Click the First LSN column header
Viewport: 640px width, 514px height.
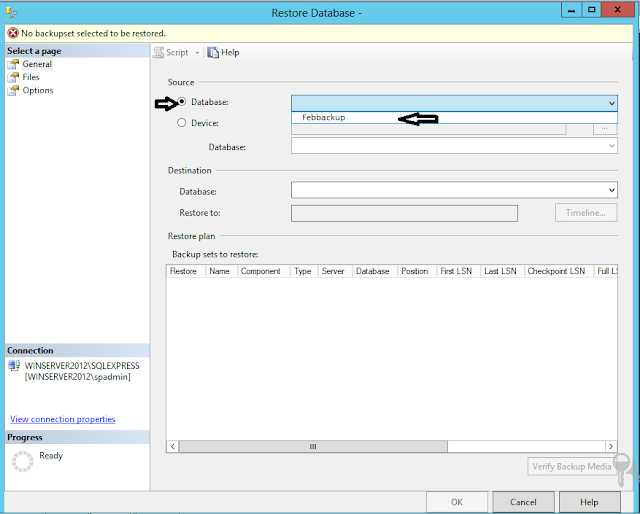[459, 271]
